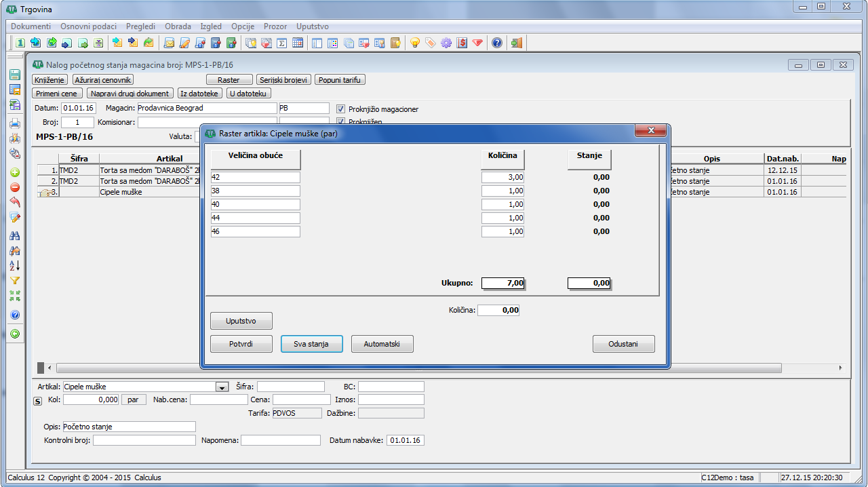Click the sigma sum icon in top toolbar
Viewport: 868px width, 487px height.
(x=281, y=43)
